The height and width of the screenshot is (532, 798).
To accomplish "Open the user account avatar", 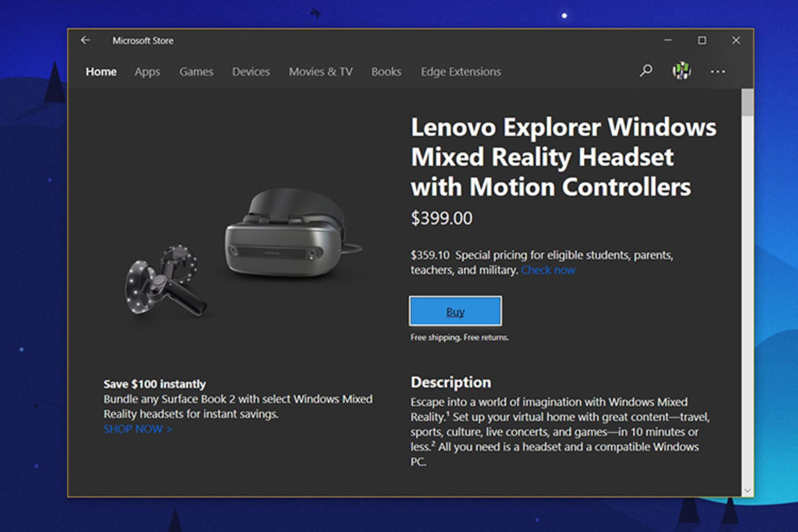I will tap(682, 71).
